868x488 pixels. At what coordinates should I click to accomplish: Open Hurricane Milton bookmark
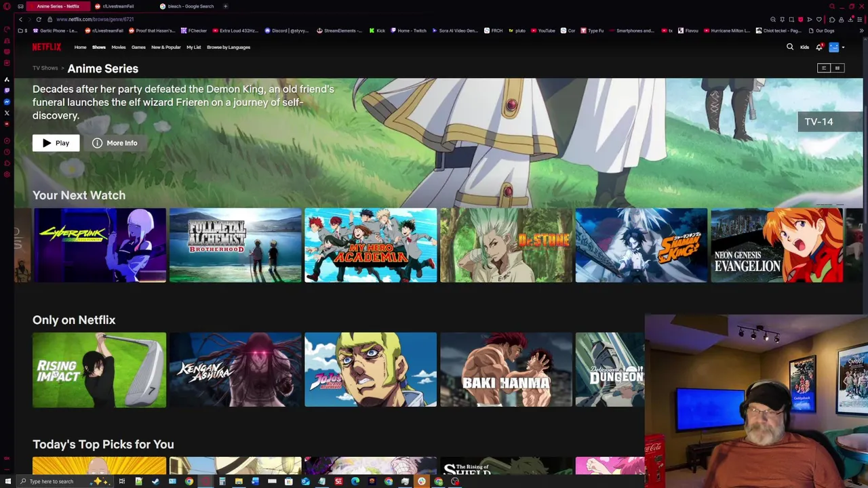tap(727, 30)
